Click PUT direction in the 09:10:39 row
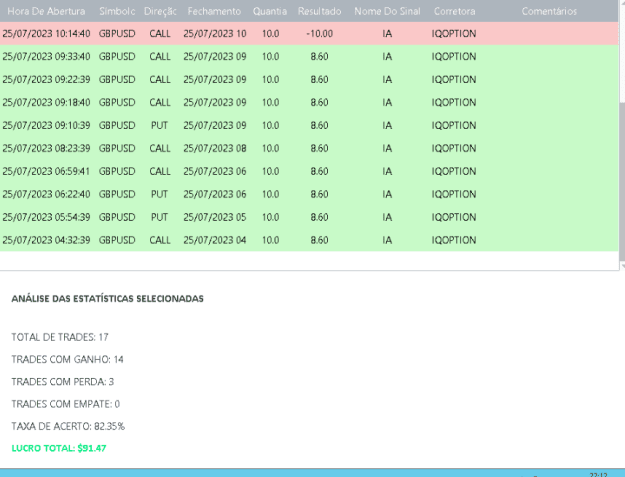 (x=159, y=125)
